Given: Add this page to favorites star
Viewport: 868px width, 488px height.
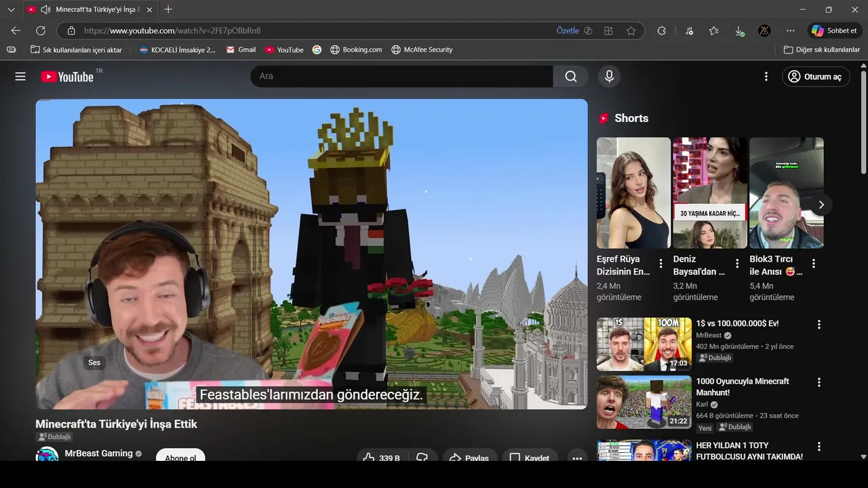Looking at the screenshot, I should (x=631, y=30).
